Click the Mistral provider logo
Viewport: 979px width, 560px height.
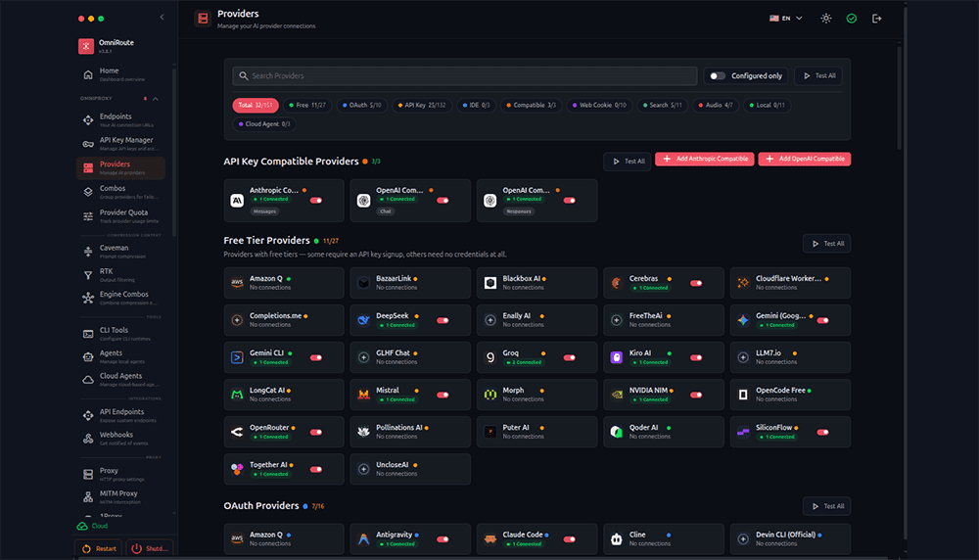(363, 395)
